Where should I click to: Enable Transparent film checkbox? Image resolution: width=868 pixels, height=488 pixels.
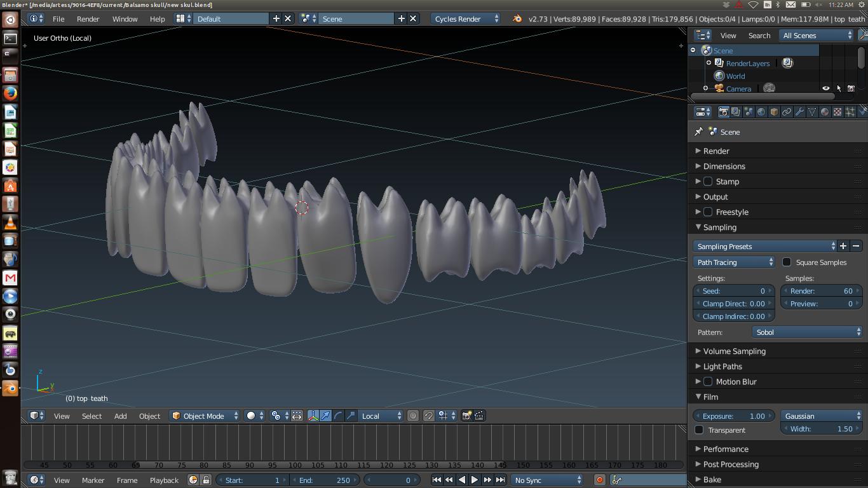coord(700,430)
